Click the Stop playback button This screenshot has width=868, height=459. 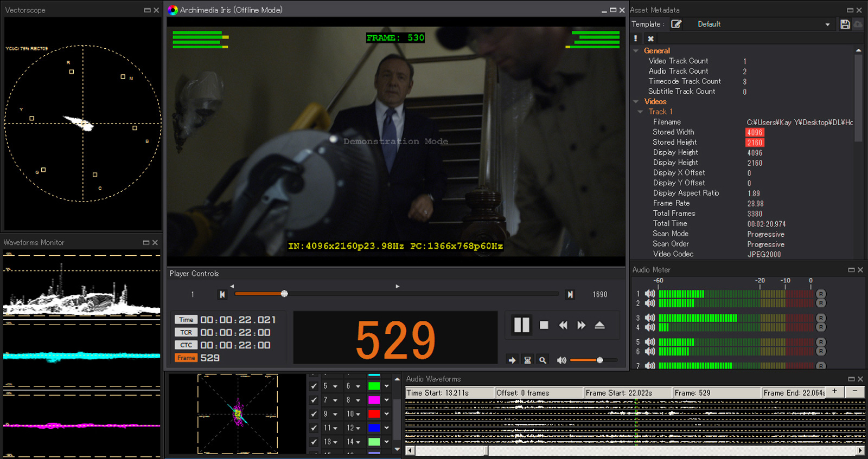click(x=544, y=325)
